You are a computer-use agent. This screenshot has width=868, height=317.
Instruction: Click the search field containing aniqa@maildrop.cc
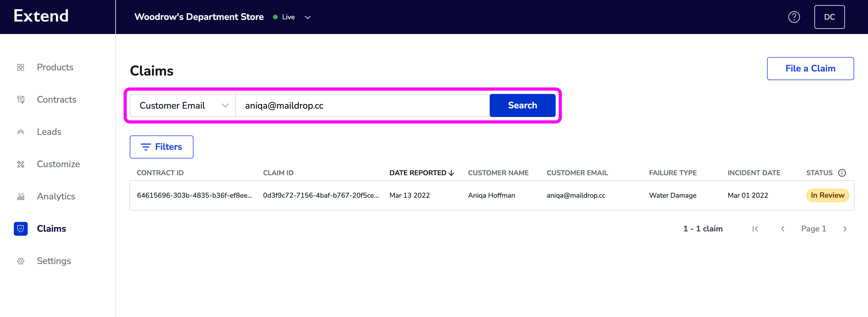(362, 105)
